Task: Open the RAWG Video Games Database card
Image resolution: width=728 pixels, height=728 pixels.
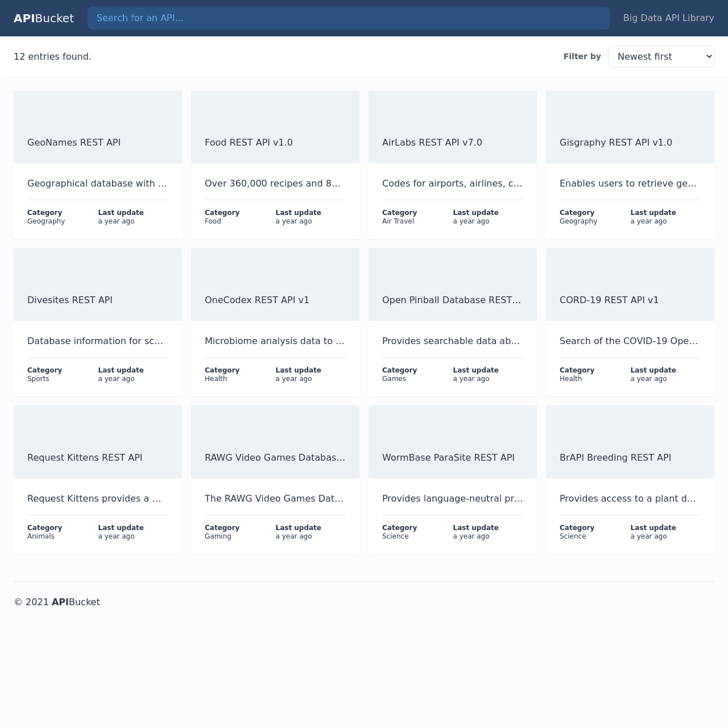Action: coord(275,479)
